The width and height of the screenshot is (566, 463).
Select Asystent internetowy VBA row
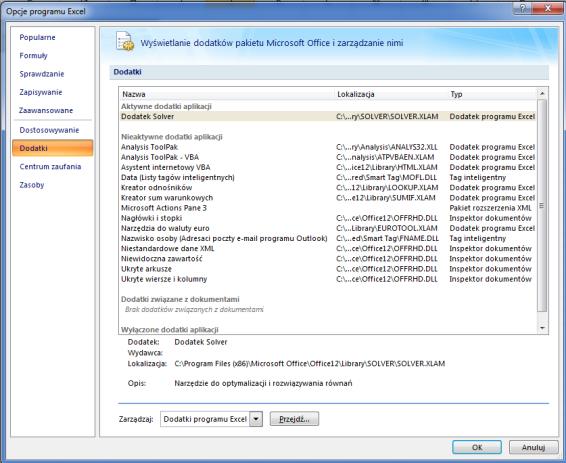pos(328,167)
